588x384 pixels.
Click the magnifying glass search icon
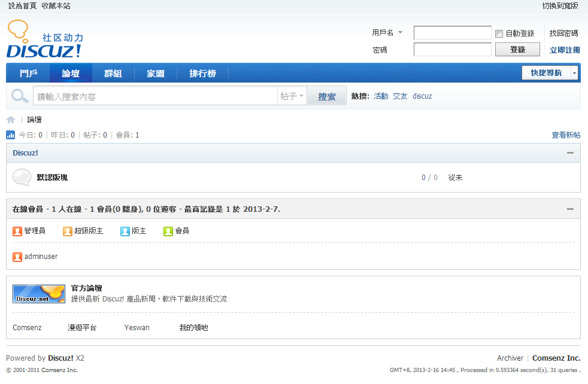[x=20, y=96]
